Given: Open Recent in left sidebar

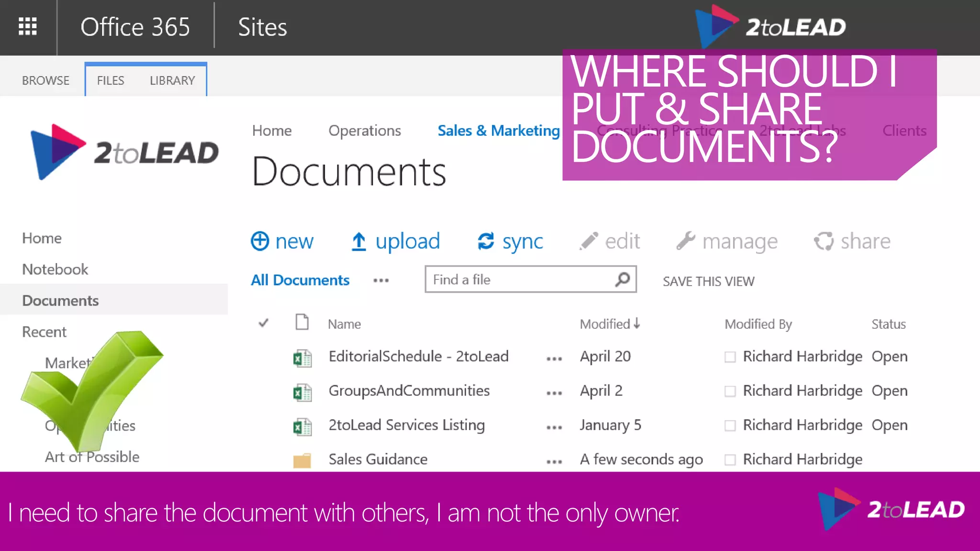Looking at the screenshot, I should coord(44,332).
